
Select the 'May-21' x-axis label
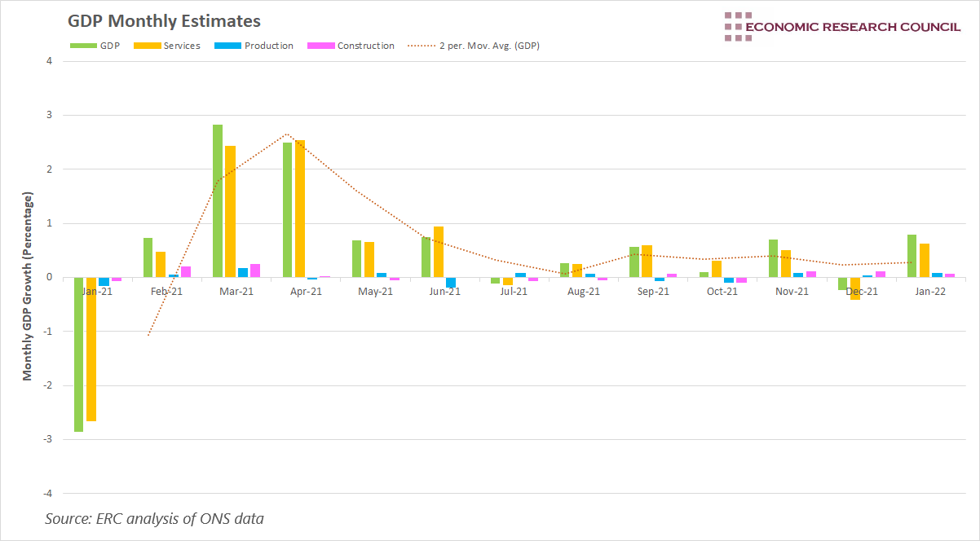[375, 291]
